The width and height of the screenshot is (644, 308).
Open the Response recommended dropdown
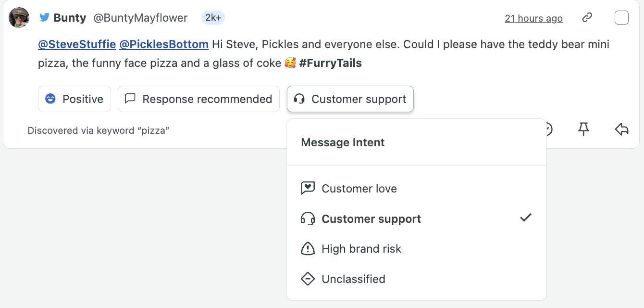pyautogui.click(x=198, y=99)
